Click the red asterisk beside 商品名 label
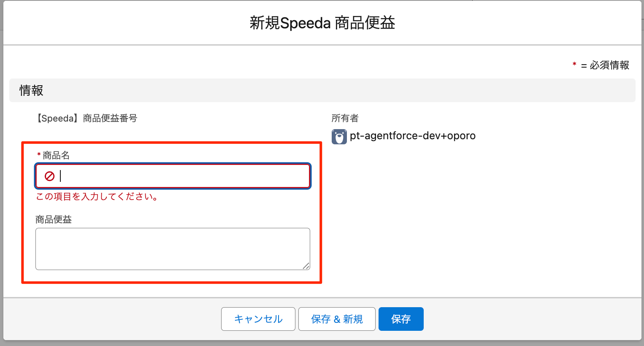644x346 pixels. click(39, 155)
